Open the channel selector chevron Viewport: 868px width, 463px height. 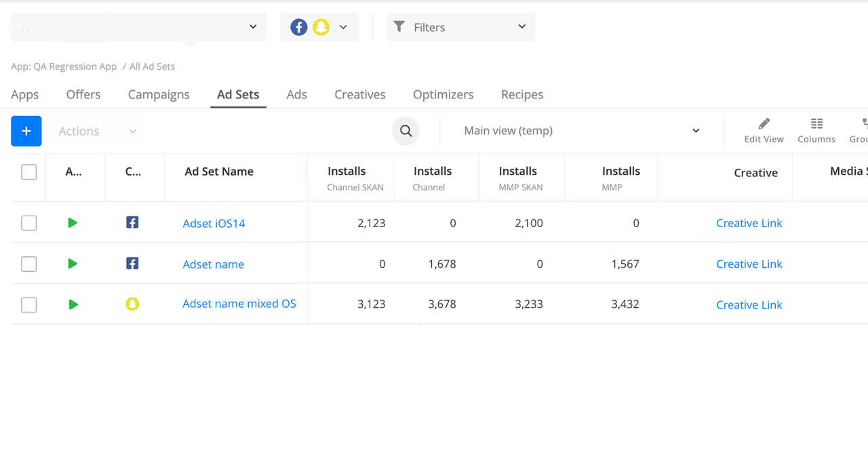click(x=343, y=27)
